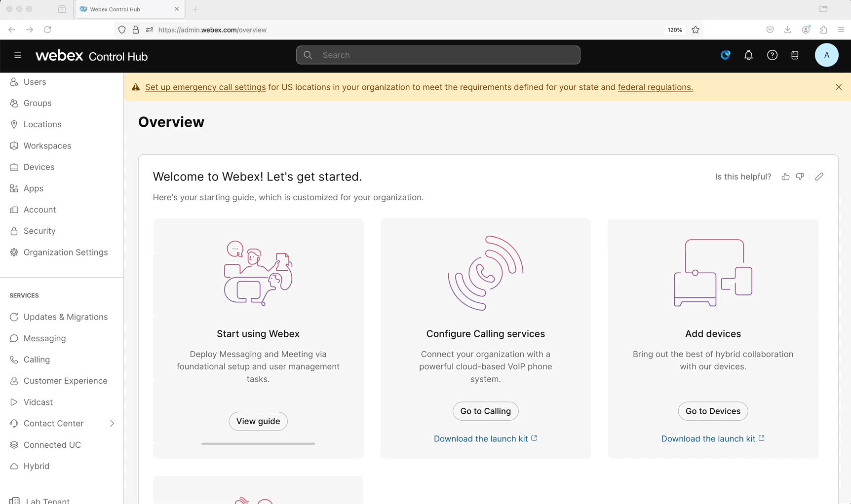Click the Webex AI Assistant icon

pyautogui.click(x=725, y=55)
